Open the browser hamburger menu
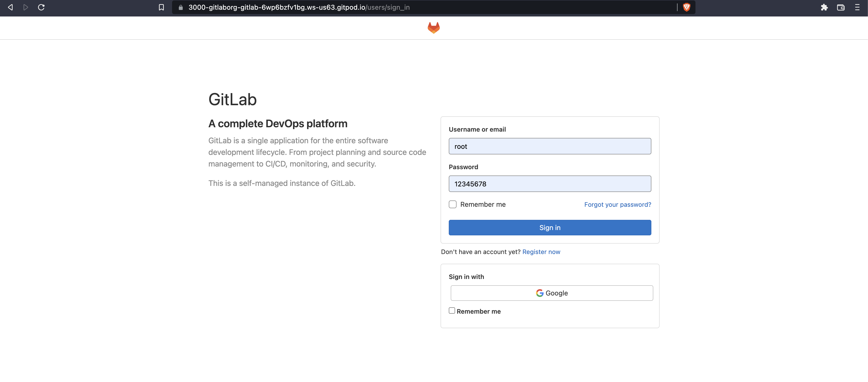 coord(857,8)
